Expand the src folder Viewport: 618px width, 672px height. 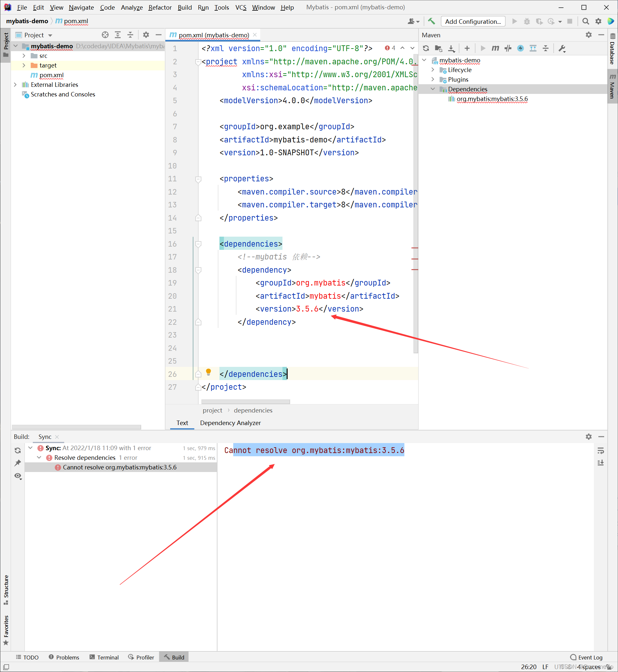[24, 56]
